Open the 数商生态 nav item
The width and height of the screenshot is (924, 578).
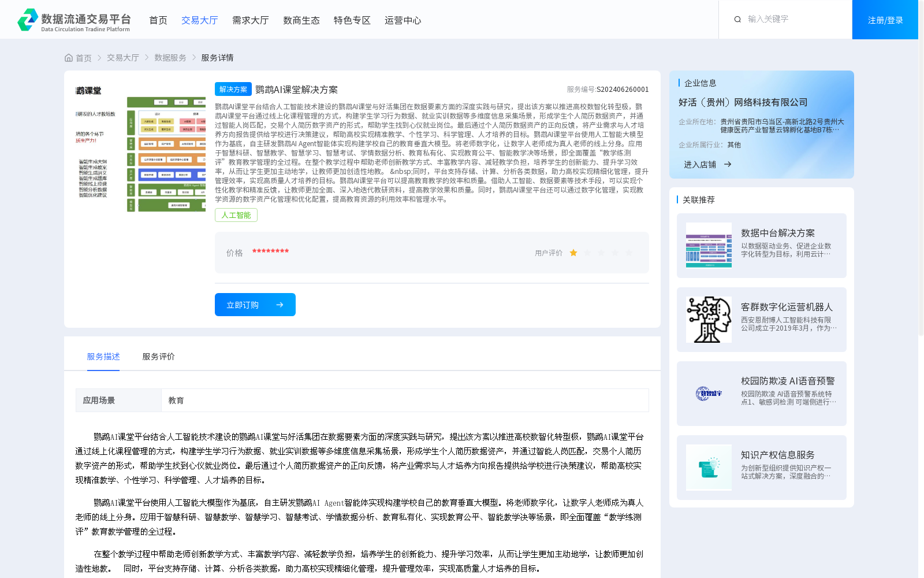301,20
